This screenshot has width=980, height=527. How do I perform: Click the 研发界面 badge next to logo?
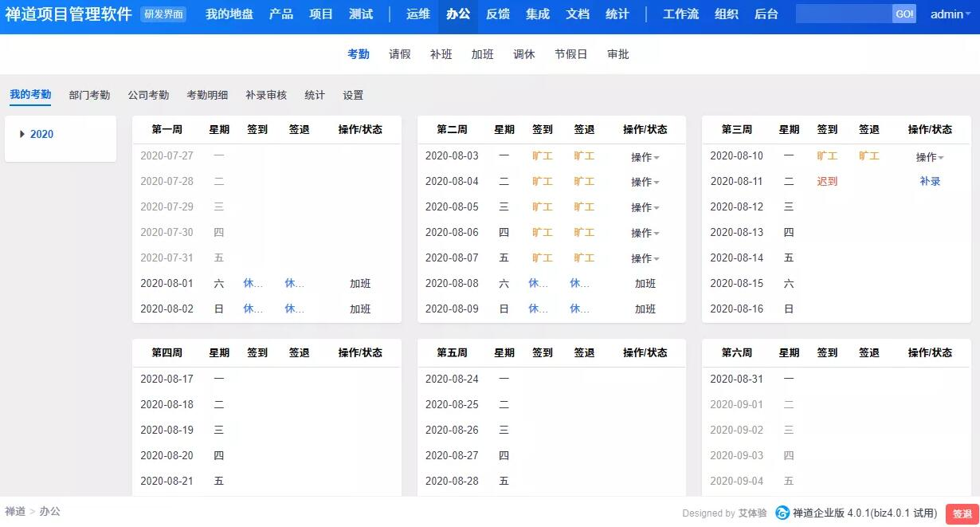[164, 13]
